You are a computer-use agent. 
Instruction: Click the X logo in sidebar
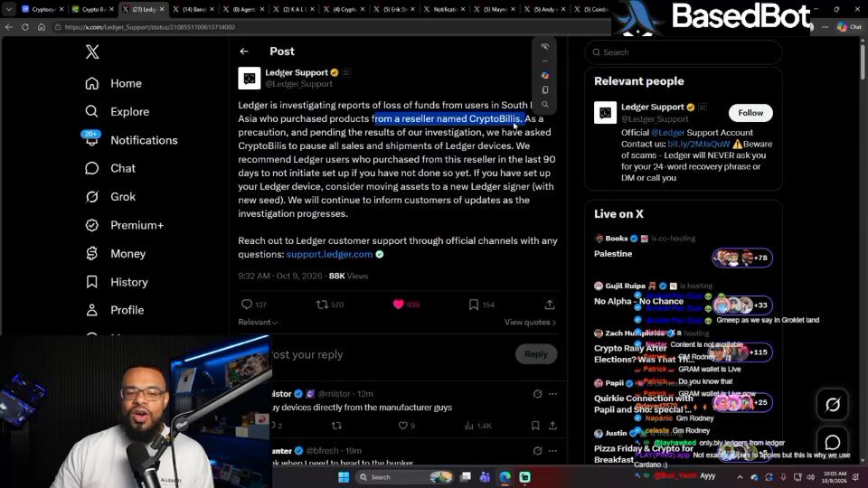[92, 52]
